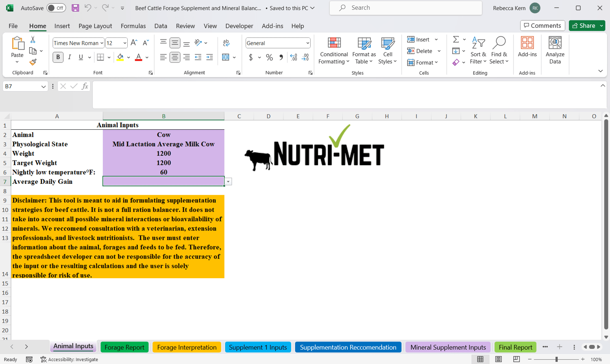Click the Cut scissors icon
This screenshot has height=364, width=610.
[33, 39]
